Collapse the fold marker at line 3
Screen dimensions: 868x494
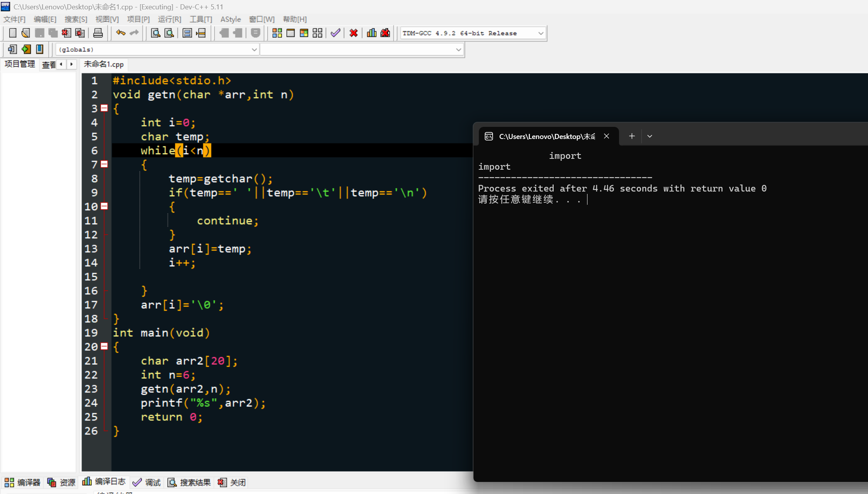click(104, 108)
